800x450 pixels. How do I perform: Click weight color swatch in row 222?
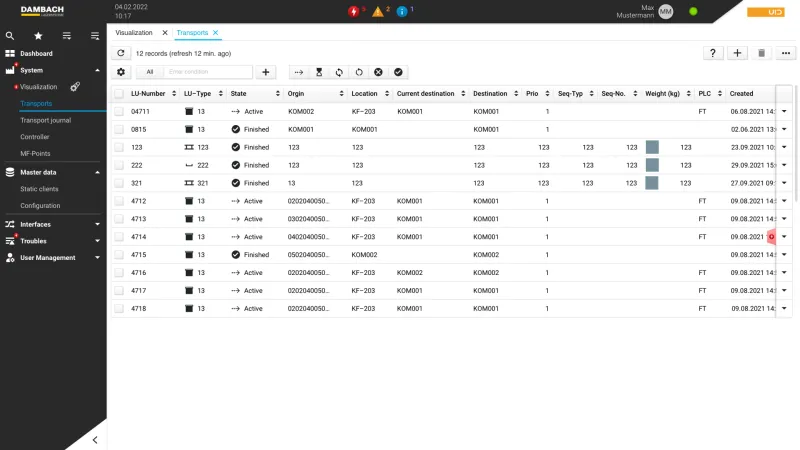(x=652, y=165)
